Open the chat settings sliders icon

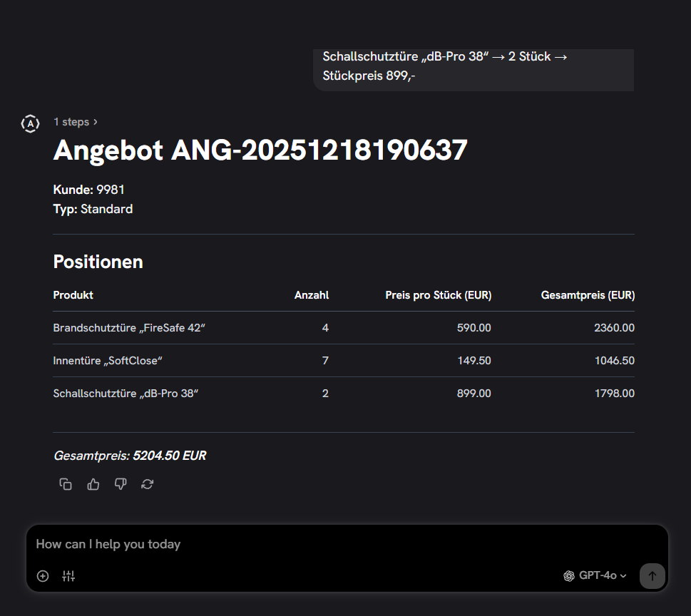(x=68, y=576)
